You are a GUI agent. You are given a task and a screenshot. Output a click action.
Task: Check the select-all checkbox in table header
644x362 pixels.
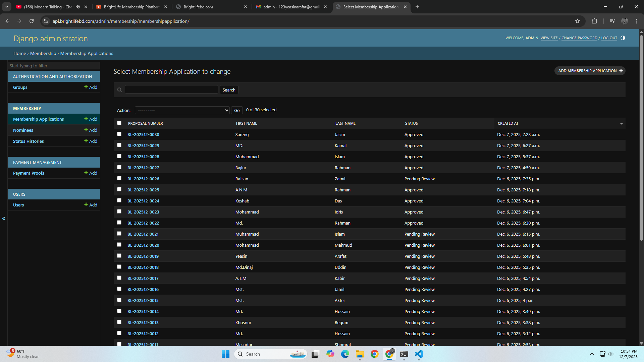[119, 123]
